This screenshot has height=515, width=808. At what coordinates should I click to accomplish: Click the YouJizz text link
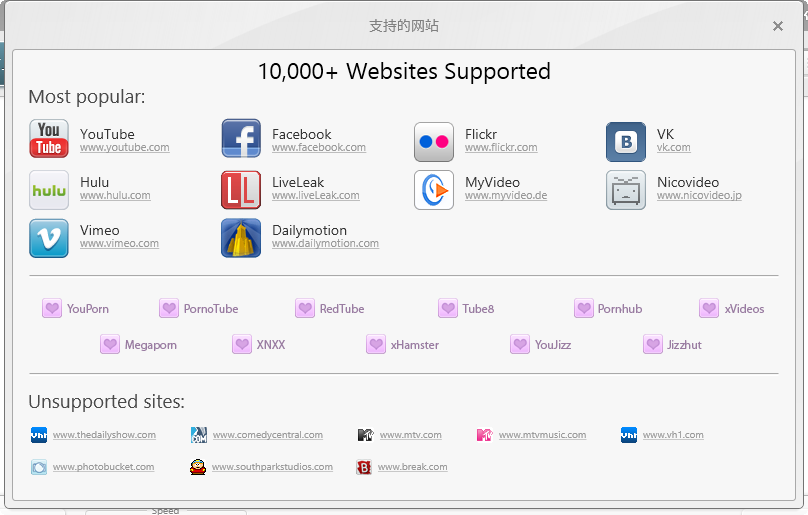[553, 344]
